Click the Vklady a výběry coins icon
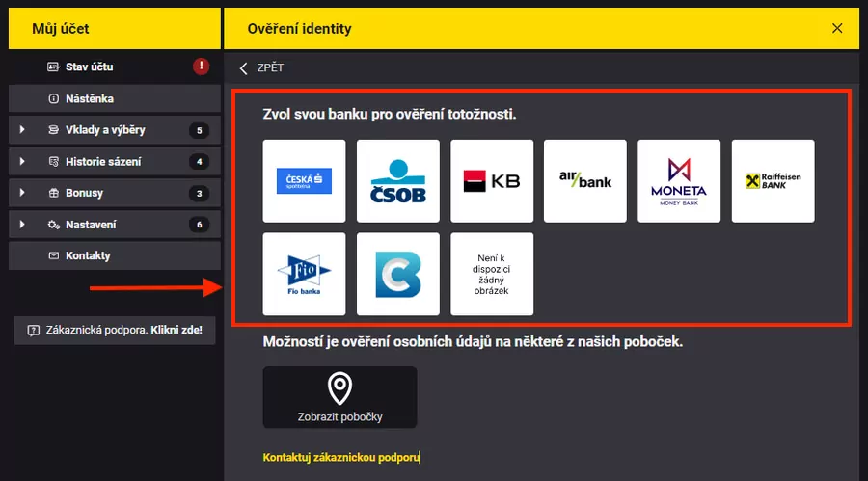The image size is (868, 481). [x=54, y=130]
